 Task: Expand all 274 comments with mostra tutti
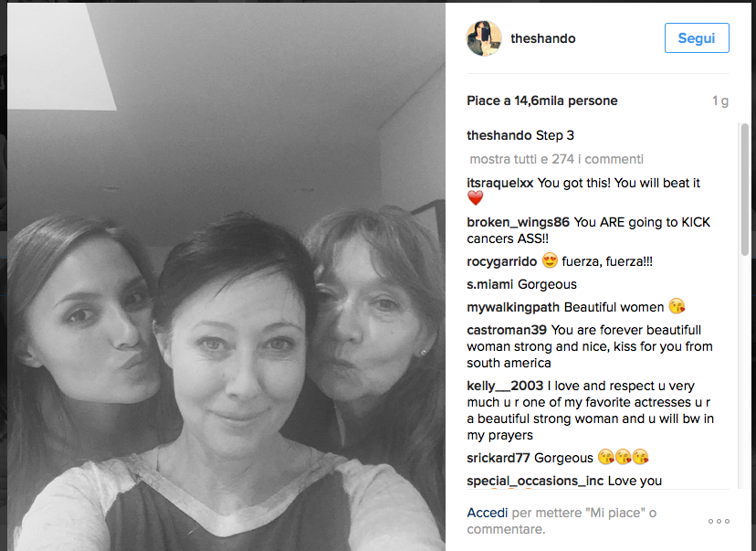pyautogui.click(x=557, y=159)
